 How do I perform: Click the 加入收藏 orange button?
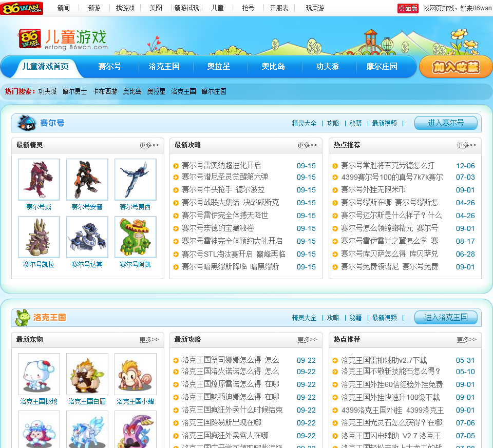coord(456,67)
